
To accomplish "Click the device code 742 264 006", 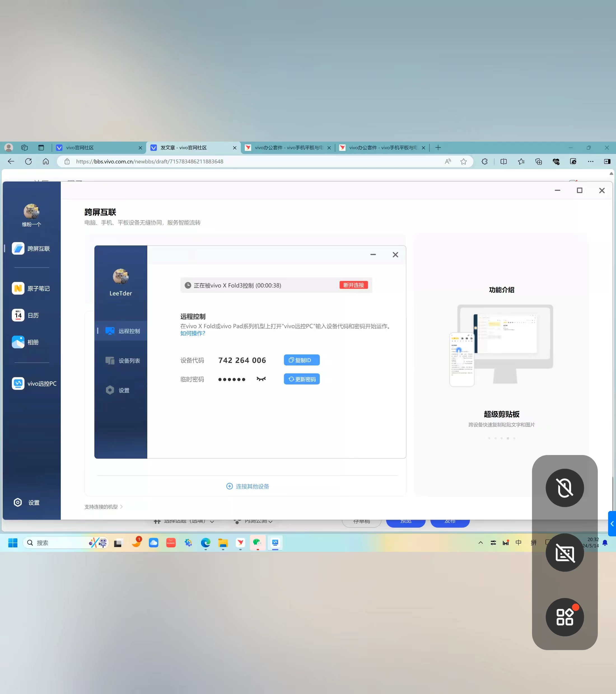I will point(242,360).
